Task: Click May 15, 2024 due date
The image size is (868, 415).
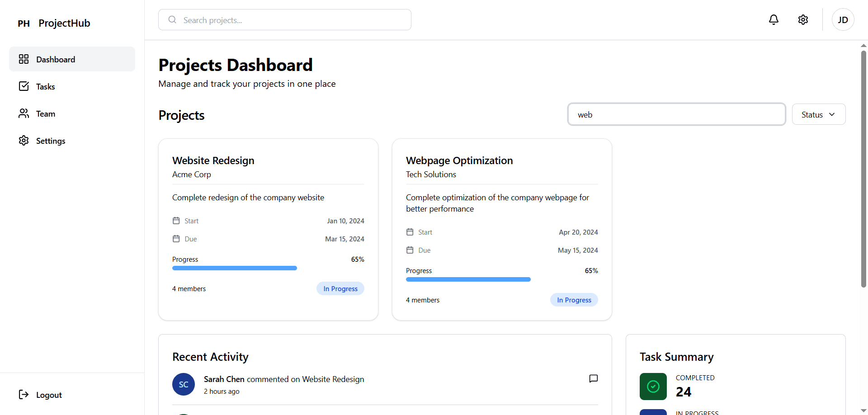Action: (x=578, y=250)
